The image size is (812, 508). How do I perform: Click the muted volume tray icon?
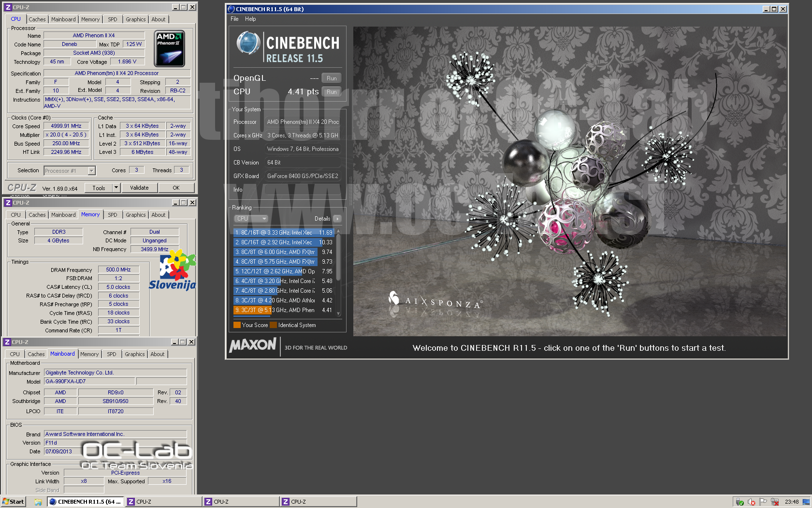click(x=751, y=502)
